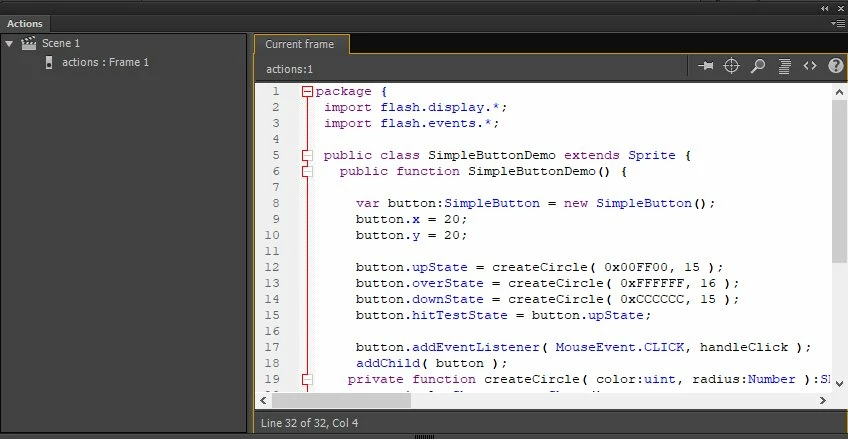Click 'new SimpleButton()' on line 8
Screen dimensions: 848x439
tap(635, 204)
